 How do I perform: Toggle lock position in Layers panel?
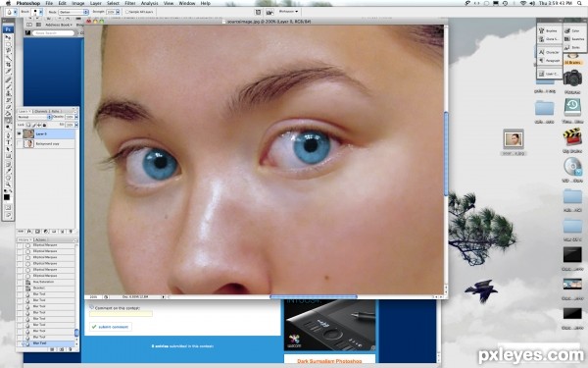pos(39,125)
